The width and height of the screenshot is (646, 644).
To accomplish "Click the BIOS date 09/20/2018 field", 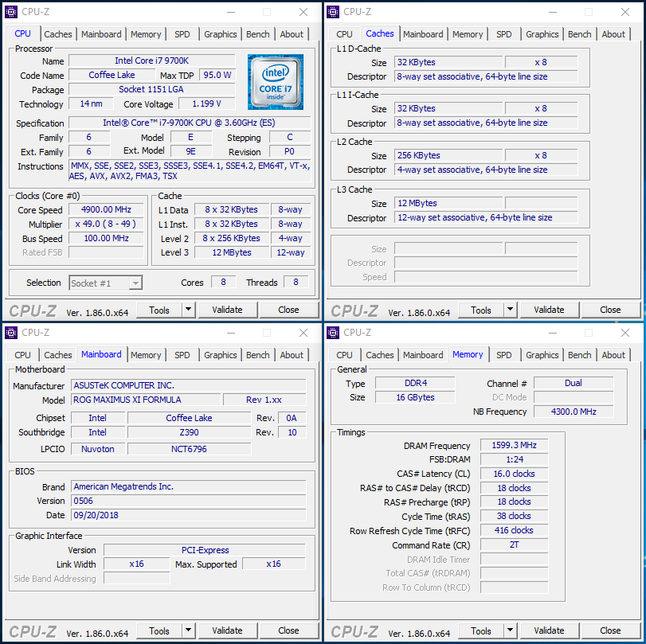I will tap(189, 515).
